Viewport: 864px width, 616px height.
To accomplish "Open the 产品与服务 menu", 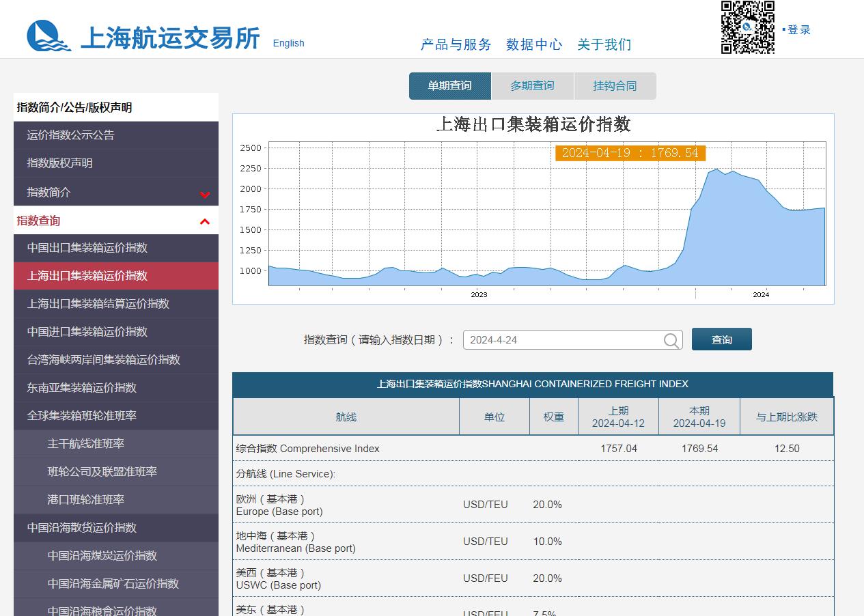I will point(455,44).
